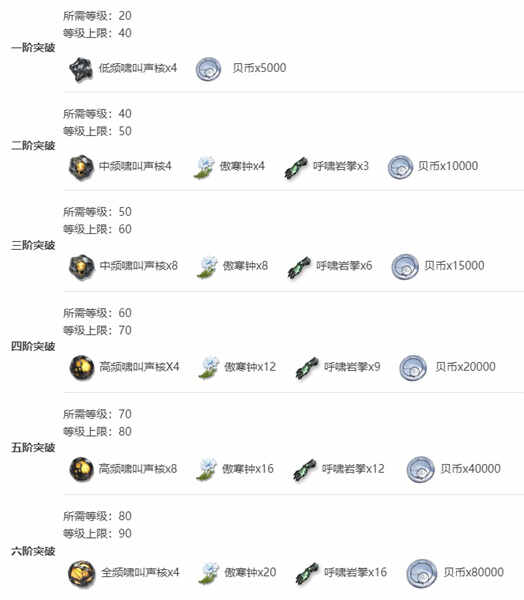Click the coin icon beside 贝币x10000

tap(400, 167)
